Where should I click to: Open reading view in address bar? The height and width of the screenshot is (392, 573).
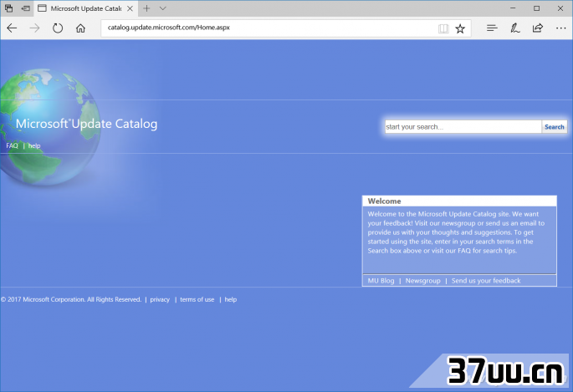(443, 28)
